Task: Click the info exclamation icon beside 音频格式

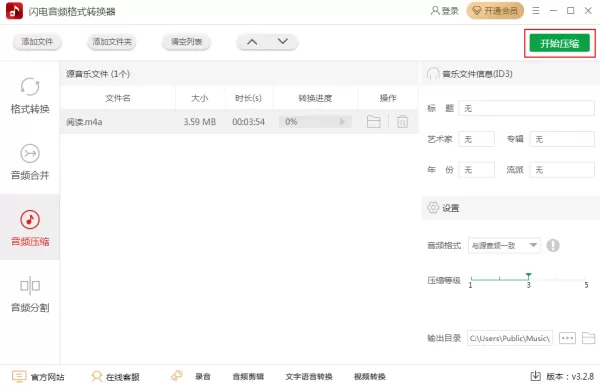Action: coord(553,245)
